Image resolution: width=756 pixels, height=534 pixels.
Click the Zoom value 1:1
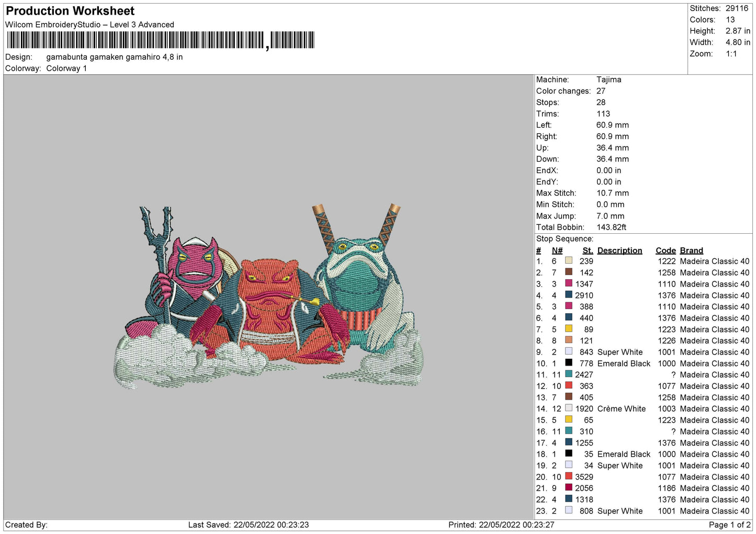coord(731,54)
